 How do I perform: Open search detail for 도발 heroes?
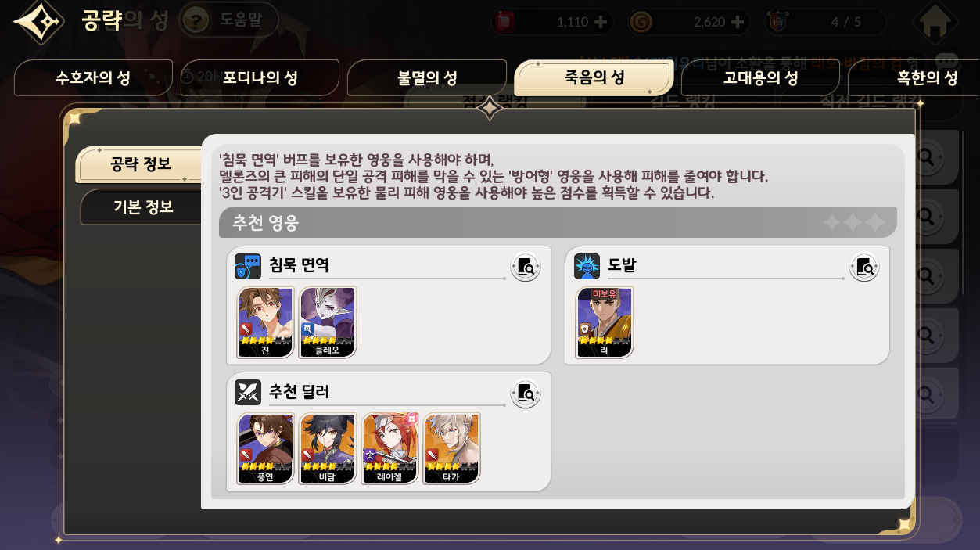point(864,267)
